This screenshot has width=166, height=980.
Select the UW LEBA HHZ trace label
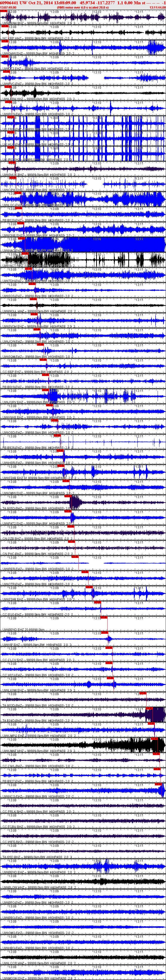(x=38, y=99)
